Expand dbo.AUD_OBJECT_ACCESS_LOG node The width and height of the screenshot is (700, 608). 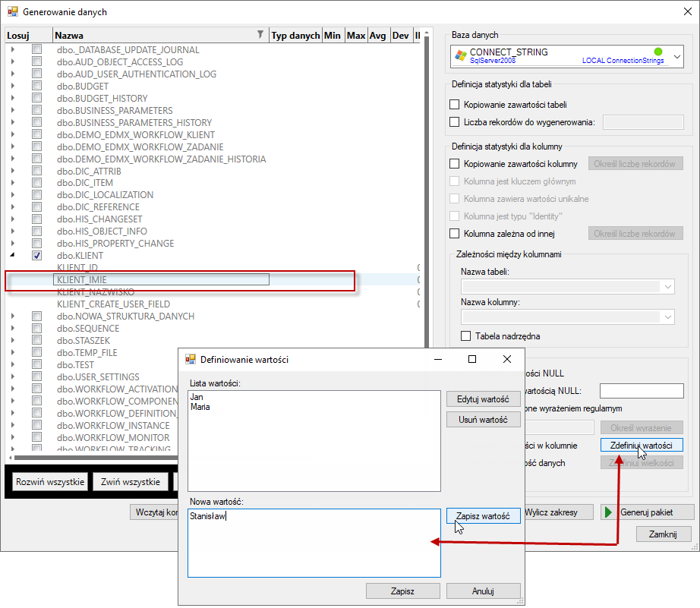point(12,61)
